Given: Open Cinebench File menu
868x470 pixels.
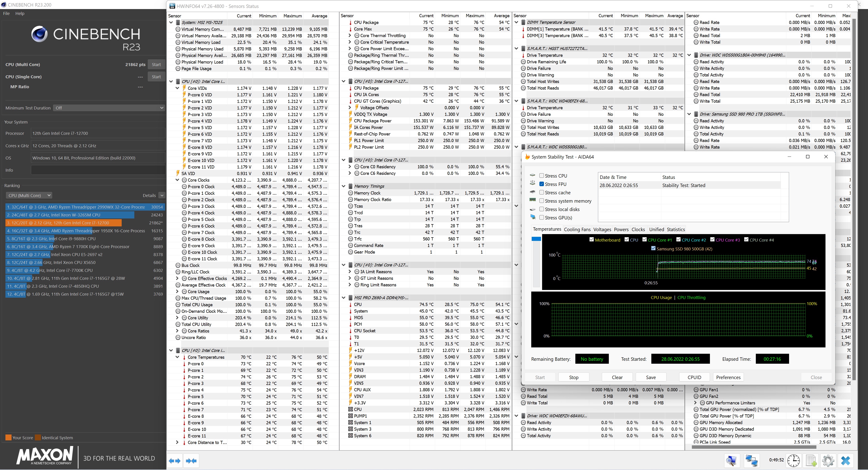Looking at the screenshot, I should tap(6, 14).
